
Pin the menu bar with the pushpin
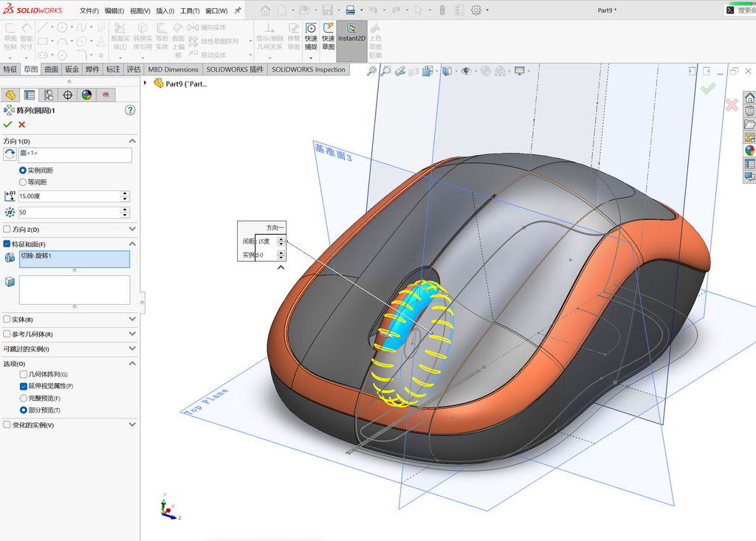(x=238, y=10)
